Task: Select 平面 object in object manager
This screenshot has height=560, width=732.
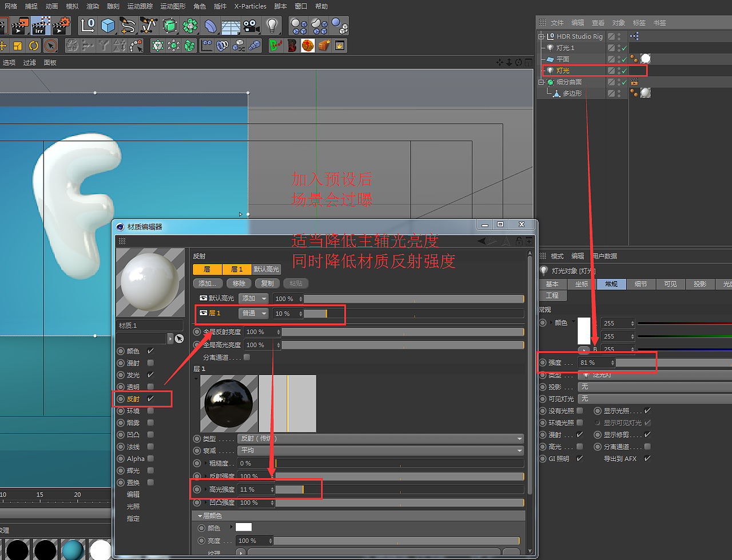Action: (563, 59)
